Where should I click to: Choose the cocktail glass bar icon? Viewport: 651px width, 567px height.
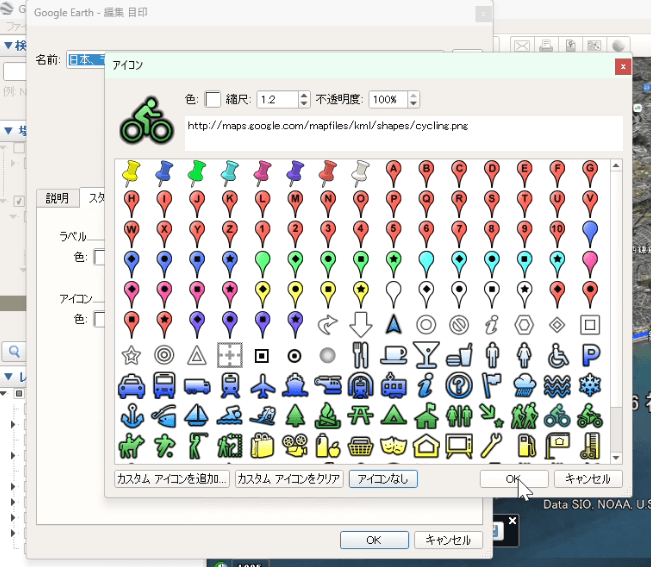(427, 354)
